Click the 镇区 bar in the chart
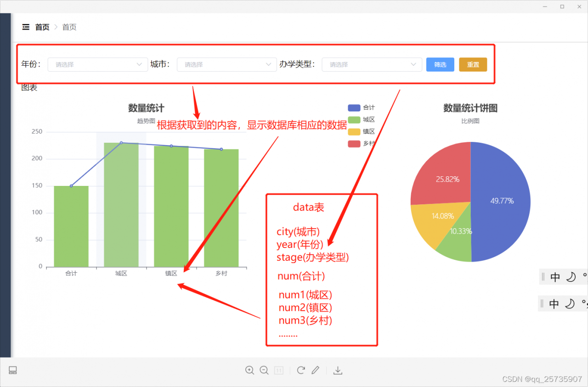The image size is (588, 387). tap(171, 207)
